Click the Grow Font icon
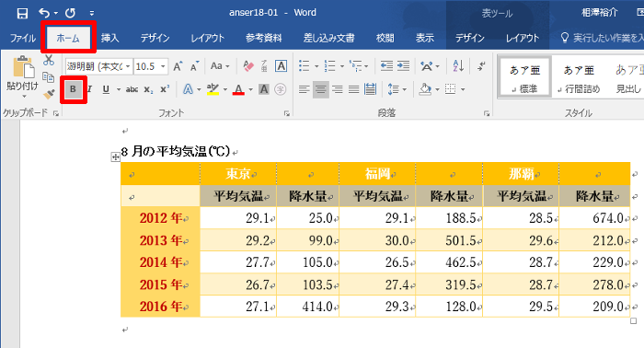Image resolution: width=644 pixels, height=348 pixels. 178,66
